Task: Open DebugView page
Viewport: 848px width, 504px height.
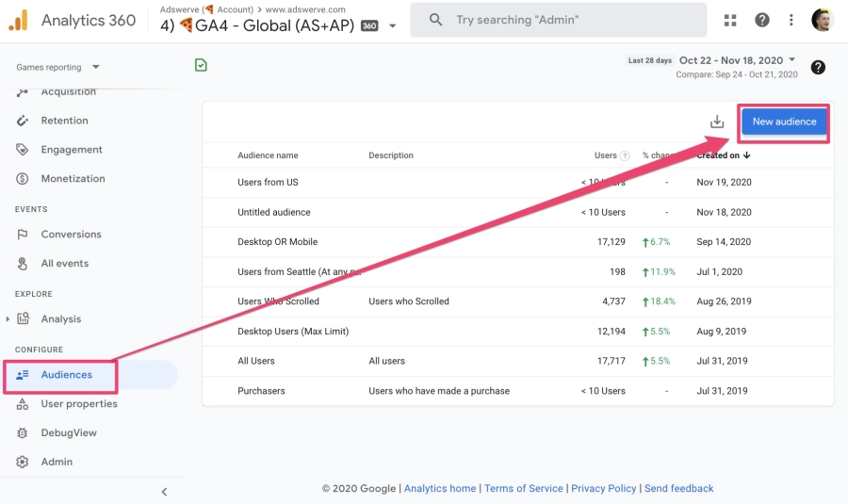Action: pyautogui.click(x=69, y=432)
